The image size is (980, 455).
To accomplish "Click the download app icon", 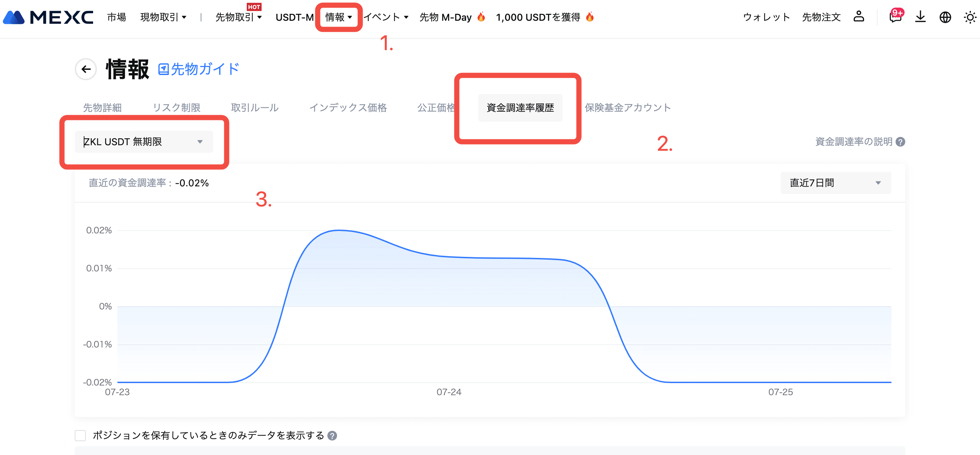I will tap(920, 17).
